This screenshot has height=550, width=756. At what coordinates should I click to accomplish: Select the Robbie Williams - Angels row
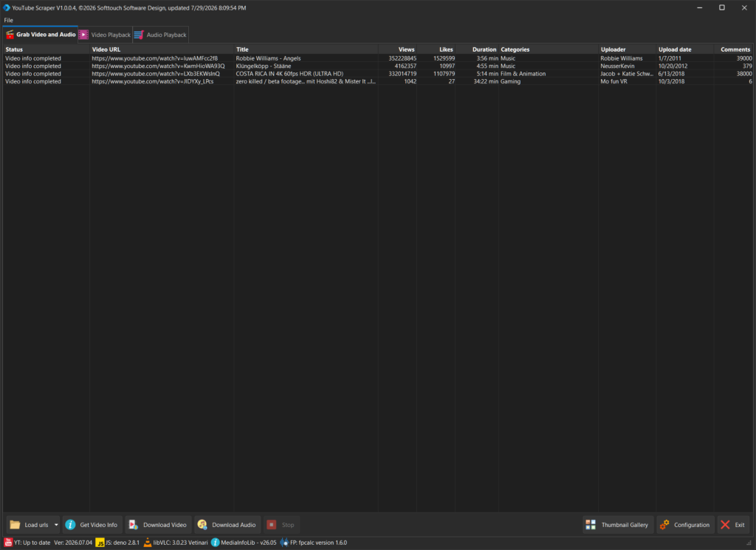[378, 58]
